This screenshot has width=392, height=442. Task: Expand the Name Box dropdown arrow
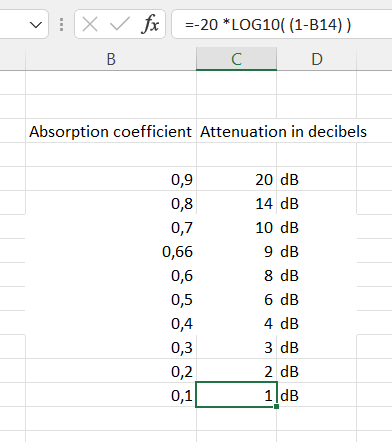pyautogui.click(x=36, y=25)
